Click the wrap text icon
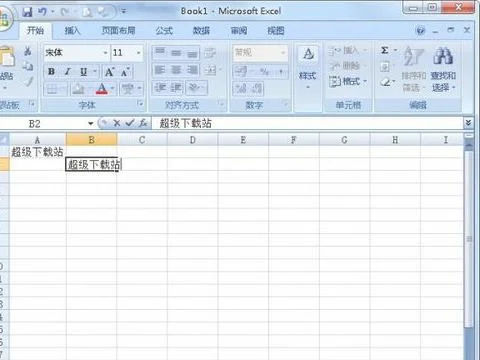 click(x=210, y=52)
